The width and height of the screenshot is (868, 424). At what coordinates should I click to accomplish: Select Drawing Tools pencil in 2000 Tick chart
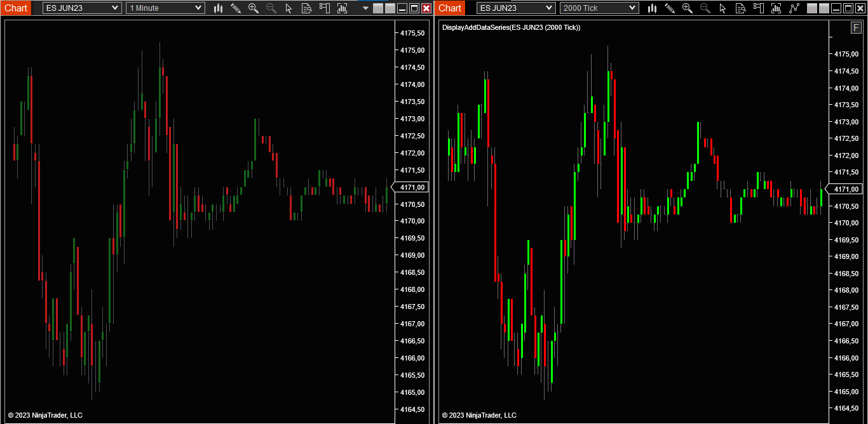[x=670, y=8]
